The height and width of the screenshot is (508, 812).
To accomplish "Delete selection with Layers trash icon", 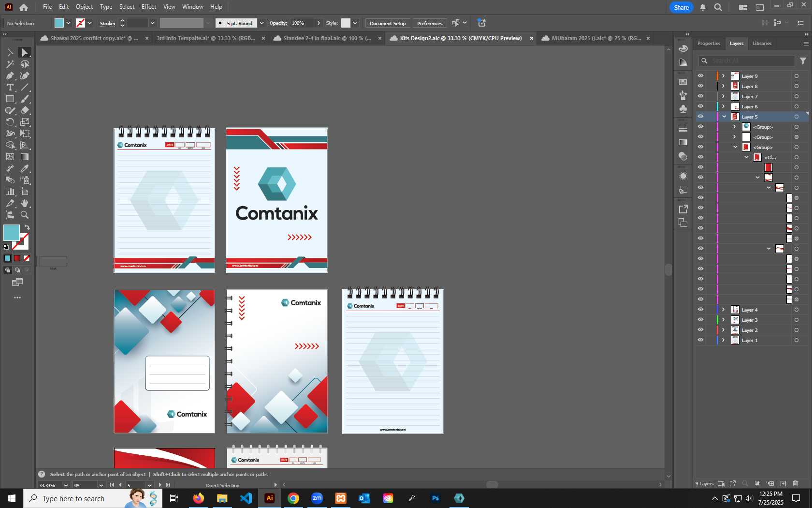I will (x=796, y=483).
